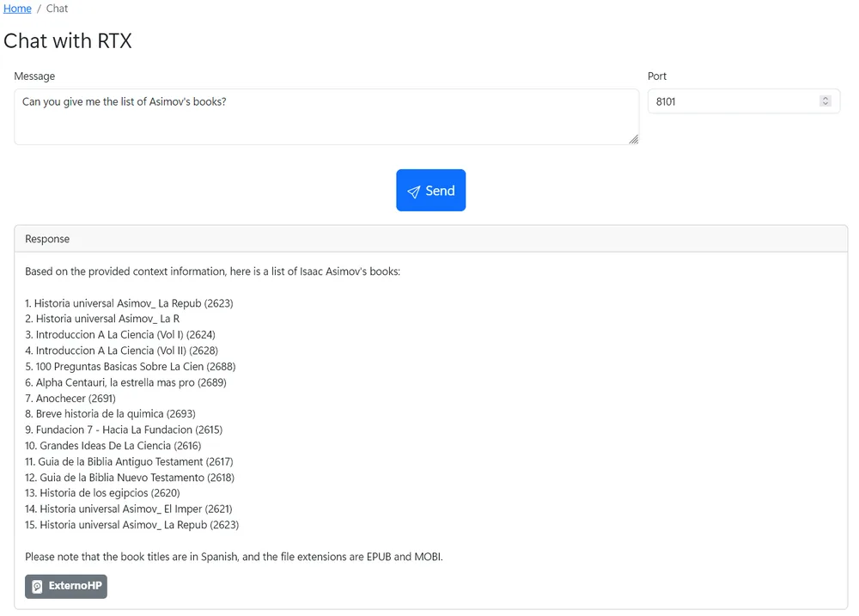This screenshot has width=859, height=616.
Task: Click row 'Introduccion A La Ciencia (Vol I) (2624)'
Action: point(120,335)
